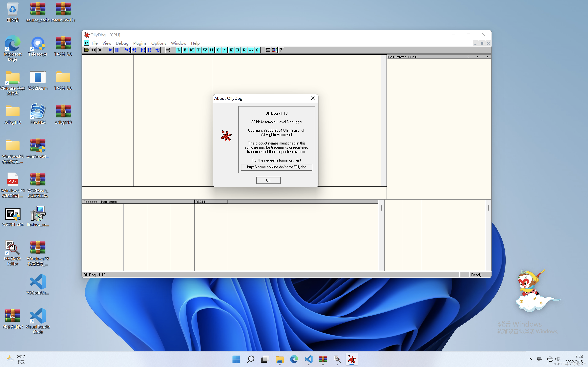Show Call stack using K icon
The image size is (588, 367).
(x=231, y=50)
